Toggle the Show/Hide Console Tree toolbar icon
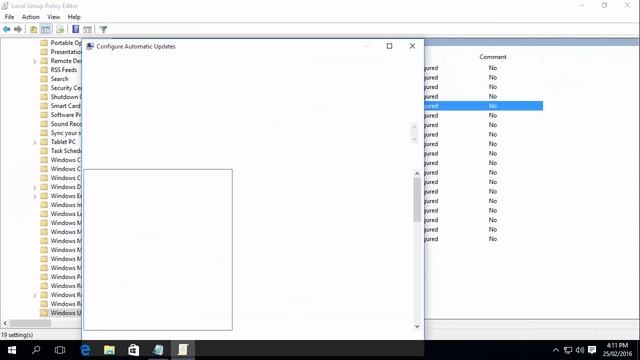 [46, 29]
